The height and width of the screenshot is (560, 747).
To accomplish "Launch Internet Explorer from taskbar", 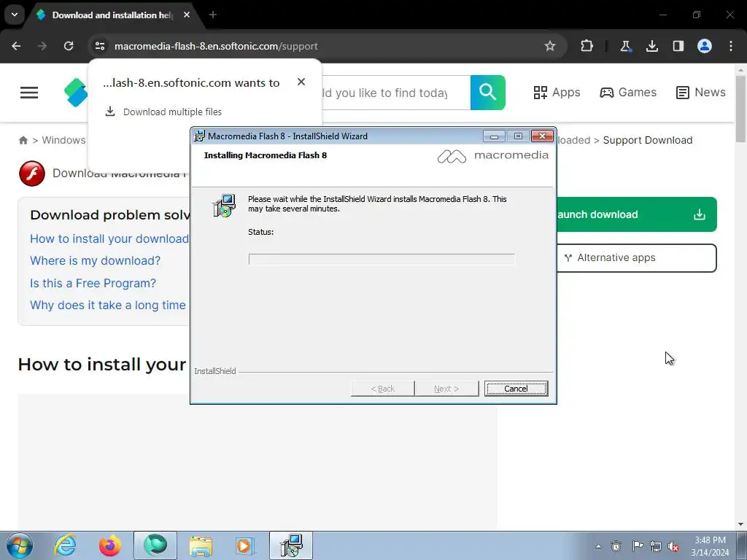I will tap(65, 545).
